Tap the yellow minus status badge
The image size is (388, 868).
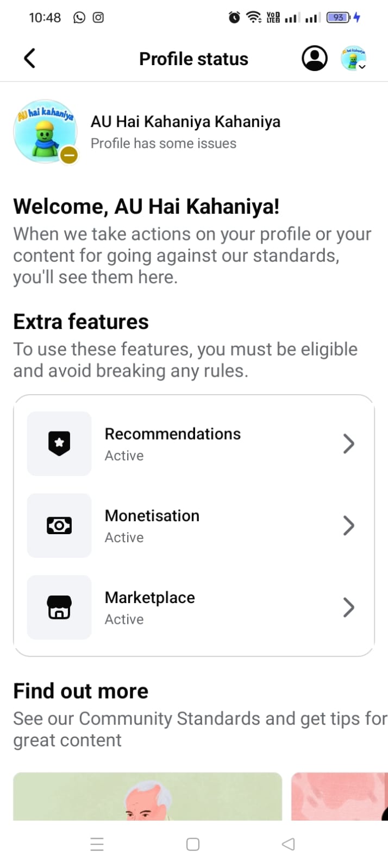point(69,155)
